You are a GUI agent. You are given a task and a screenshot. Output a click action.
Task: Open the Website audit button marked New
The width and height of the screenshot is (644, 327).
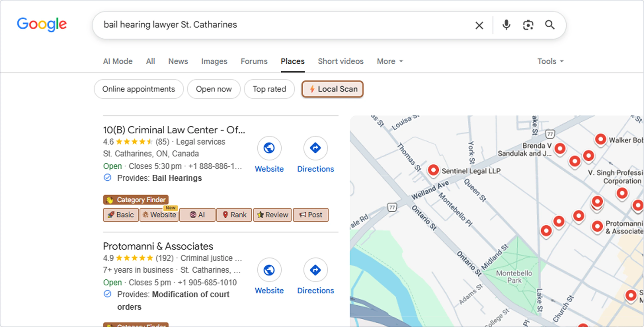coord(159,215)
